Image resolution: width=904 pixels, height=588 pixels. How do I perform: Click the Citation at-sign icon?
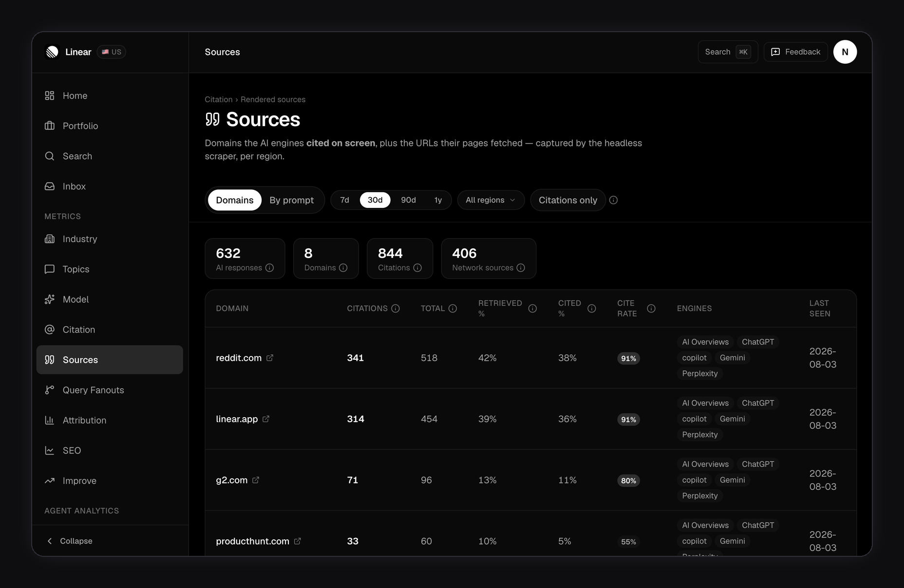tap(50, 329)
